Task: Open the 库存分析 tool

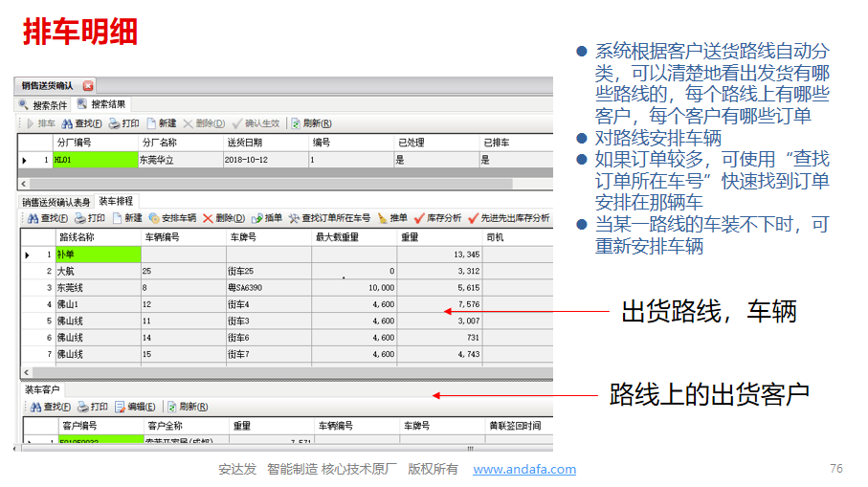Action: pyautogui.click(x=437, y=218)
